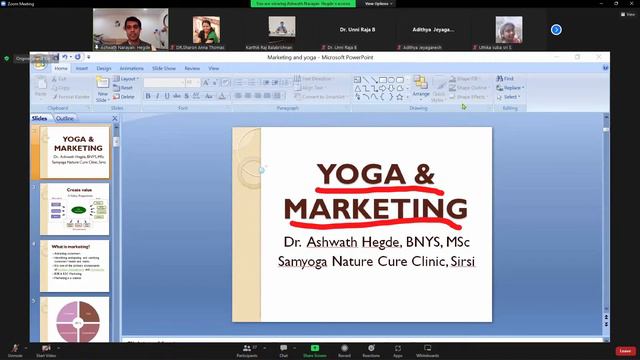Click Dr. Unni Raja B participant tile
Viewport: 640px width, 360px height.
coord(357,29)
